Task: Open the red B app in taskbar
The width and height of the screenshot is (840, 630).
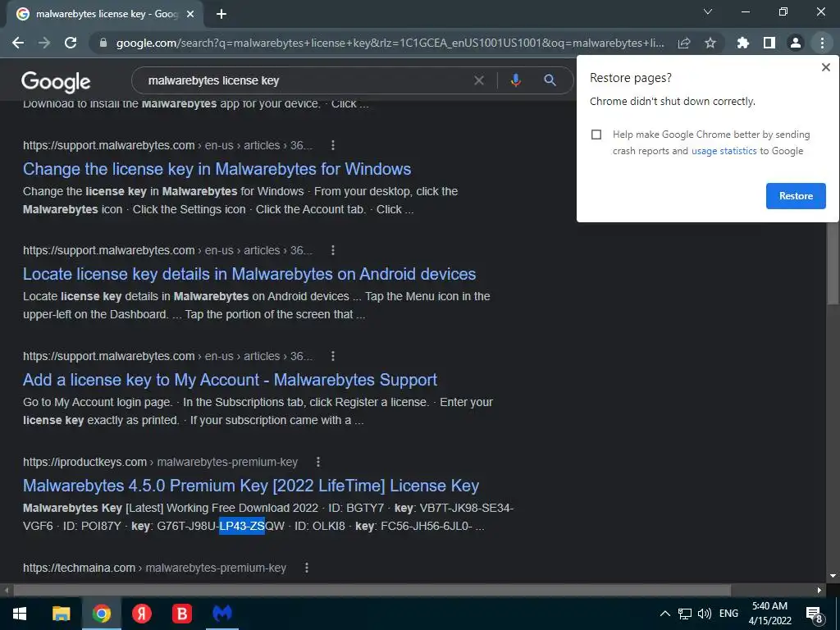Action: [181, 614]
